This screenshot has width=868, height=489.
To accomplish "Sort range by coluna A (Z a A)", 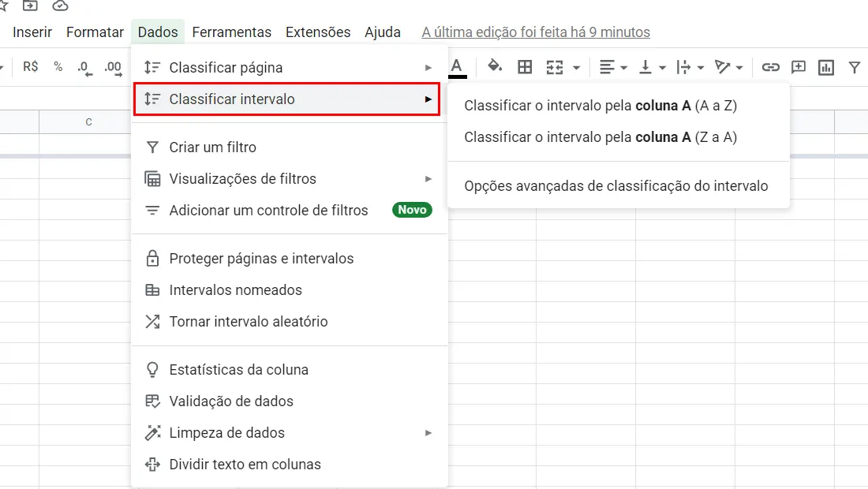I will [618, 137].
